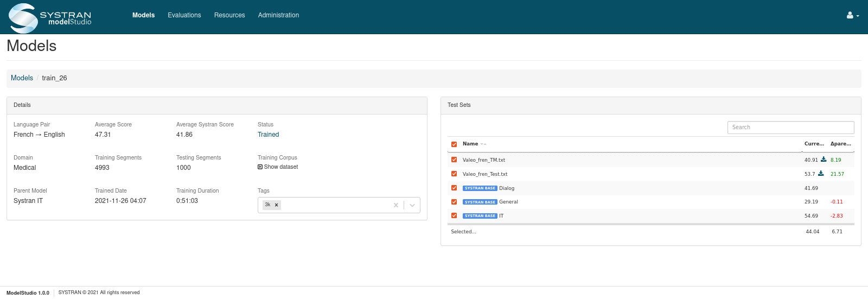868x299 pixels.
Task: Click Testing Segments value 1000
Action: pos(183,168)
